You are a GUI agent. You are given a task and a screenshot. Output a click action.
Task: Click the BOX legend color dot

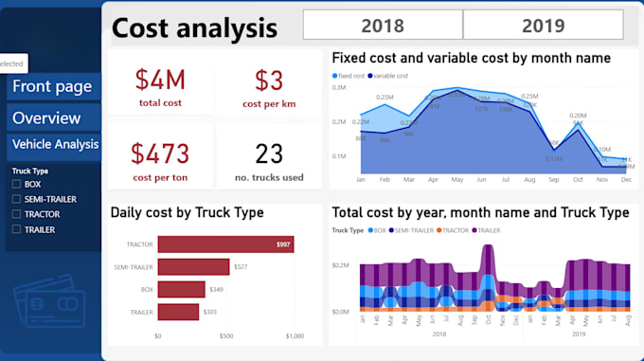pos(370,230)
